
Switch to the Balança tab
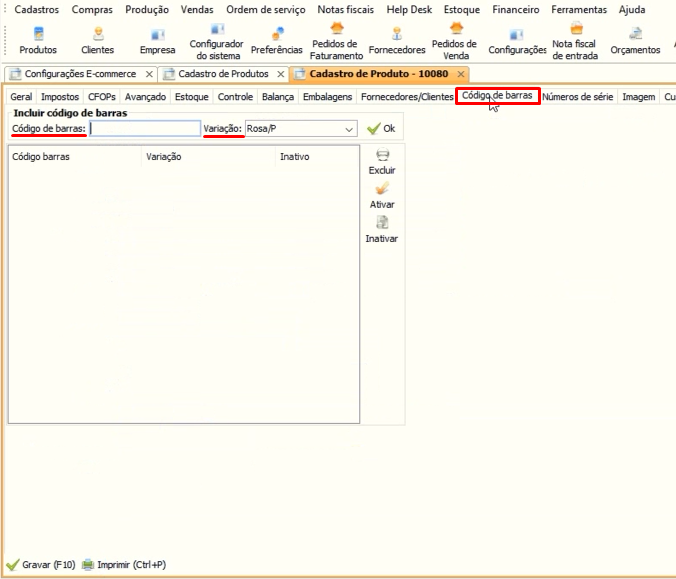[x=278, y=97]
